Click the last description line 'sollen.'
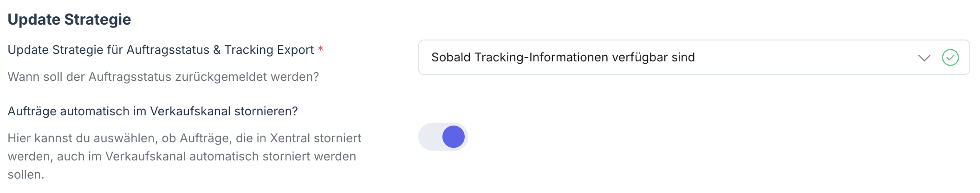This screenshot has width=980, height=193. (x=26, y=174)
